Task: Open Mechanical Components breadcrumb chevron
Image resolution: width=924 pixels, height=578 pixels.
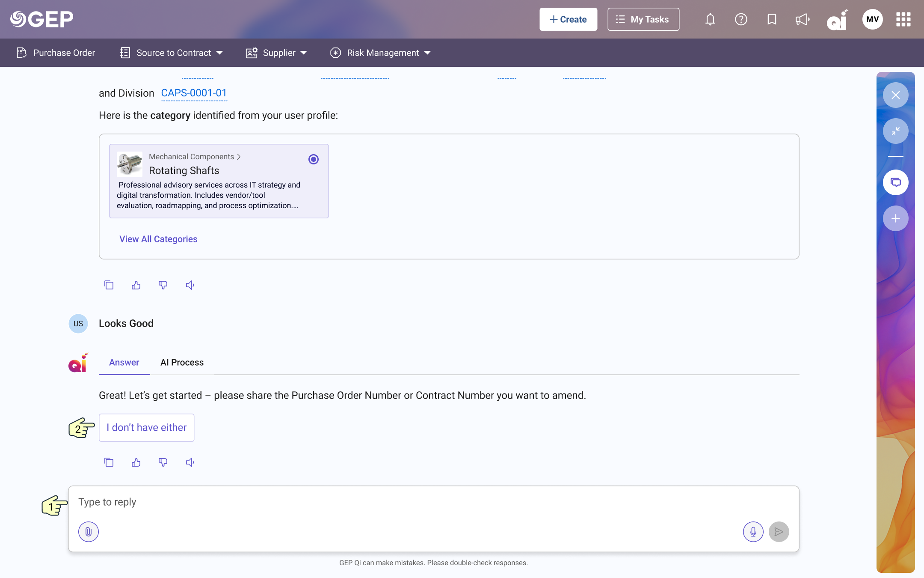Action: 239,157
